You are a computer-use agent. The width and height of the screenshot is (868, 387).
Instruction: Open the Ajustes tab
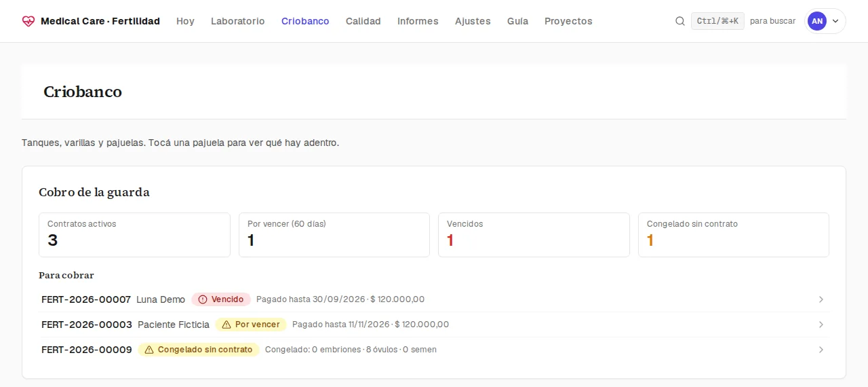point(473,21)
